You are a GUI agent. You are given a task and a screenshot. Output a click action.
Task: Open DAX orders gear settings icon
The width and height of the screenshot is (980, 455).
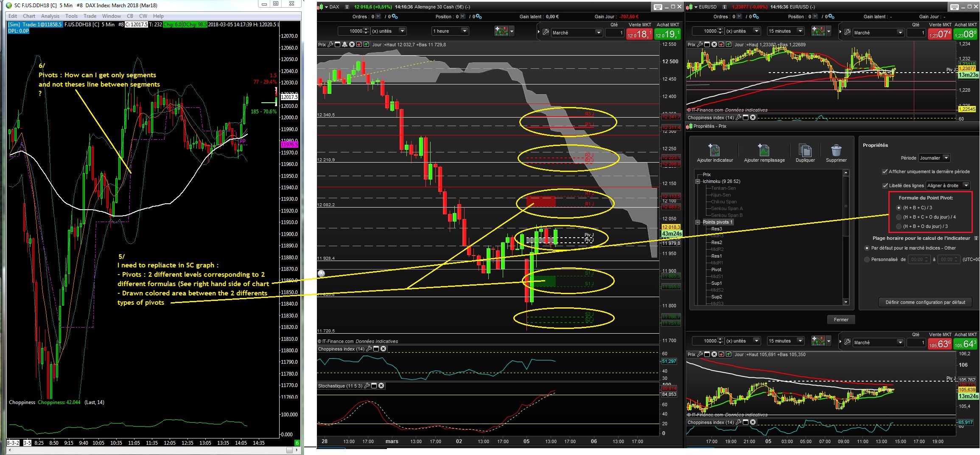coord(395,17)
